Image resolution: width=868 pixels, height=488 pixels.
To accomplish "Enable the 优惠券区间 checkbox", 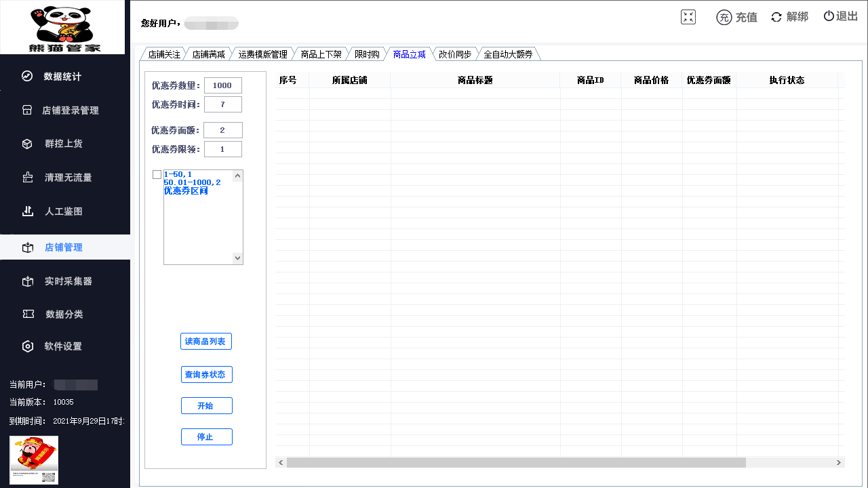I will [157, 175].
